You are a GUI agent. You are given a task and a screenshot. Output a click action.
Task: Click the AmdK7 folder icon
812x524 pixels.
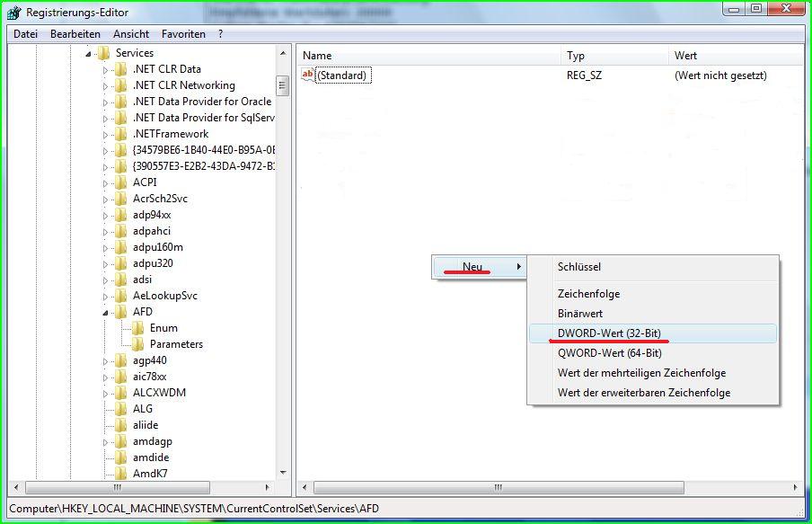(120, 474)
